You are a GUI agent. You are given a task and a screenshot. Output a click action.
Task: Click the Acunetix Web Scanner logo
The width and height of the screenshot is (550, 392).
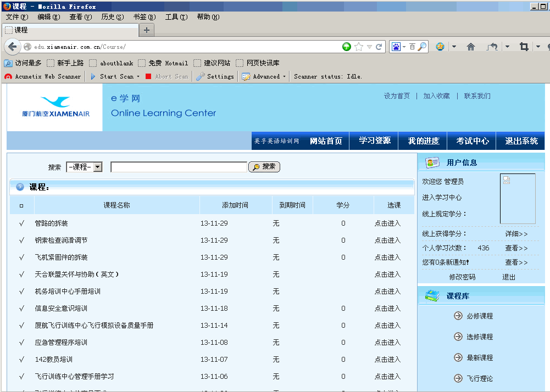tap(8, 76)
